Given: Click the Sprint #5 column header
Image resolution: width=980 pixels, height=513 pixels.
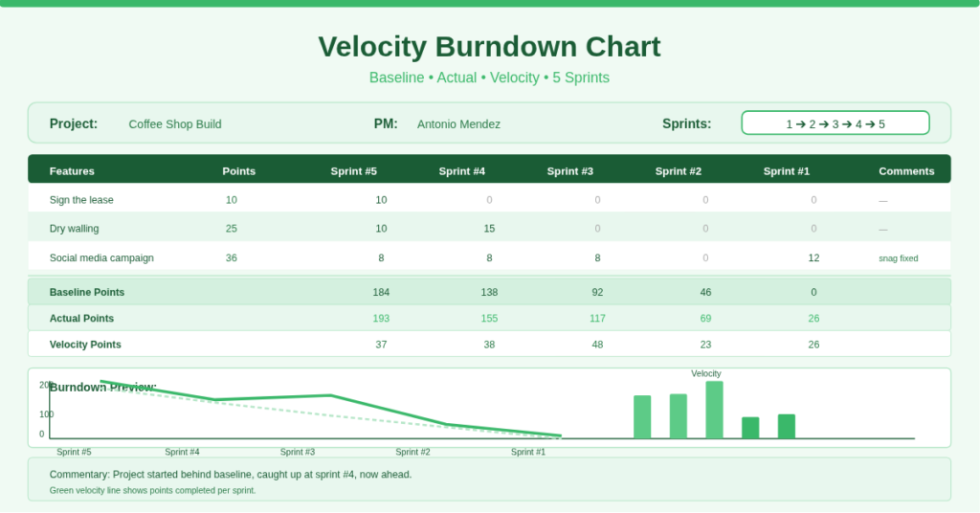Looking at the screenshot, I should click(353, 171).
